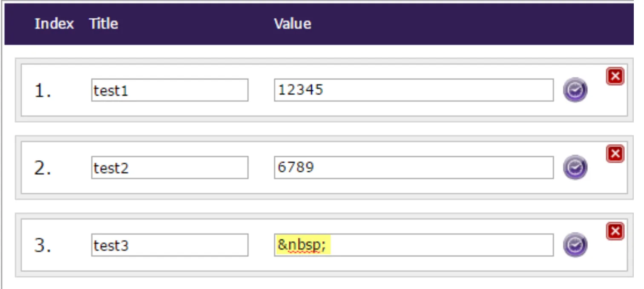This screenshot has width=644, height=289.
Task: Select the title input showing test3
Action: point(170,245)
